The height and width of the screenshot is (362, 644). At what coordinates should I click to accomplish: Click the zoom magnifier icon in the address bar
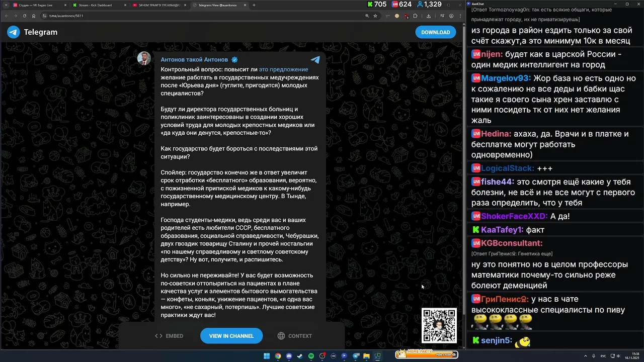tap(367, 16)
